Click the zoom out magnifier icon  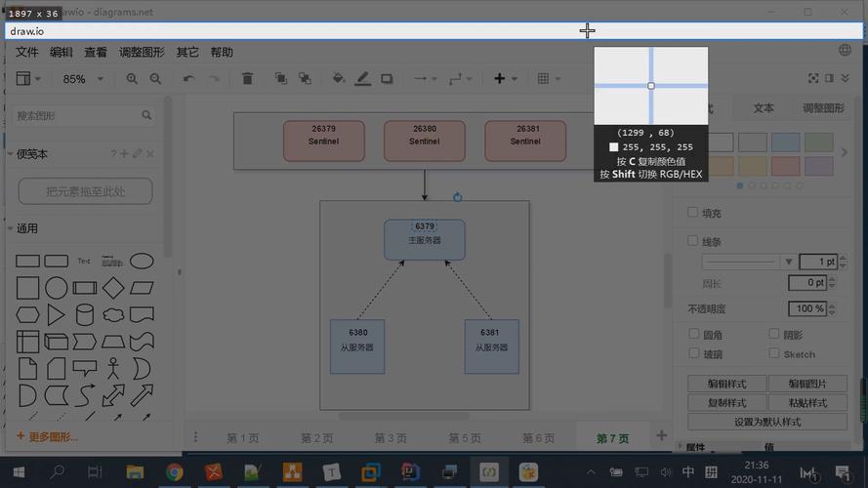(155, 78)
